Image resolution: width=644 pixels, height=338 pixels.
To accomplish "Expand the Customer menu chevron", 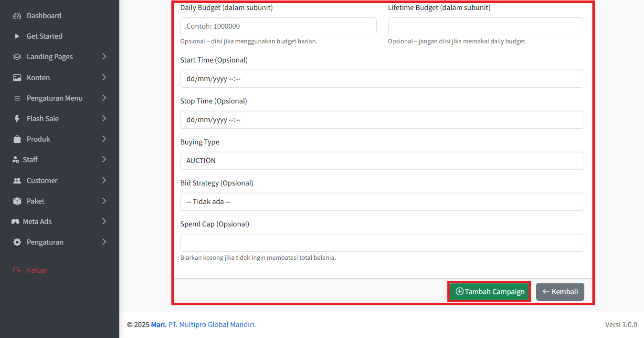I will click(x=104, y=180).
